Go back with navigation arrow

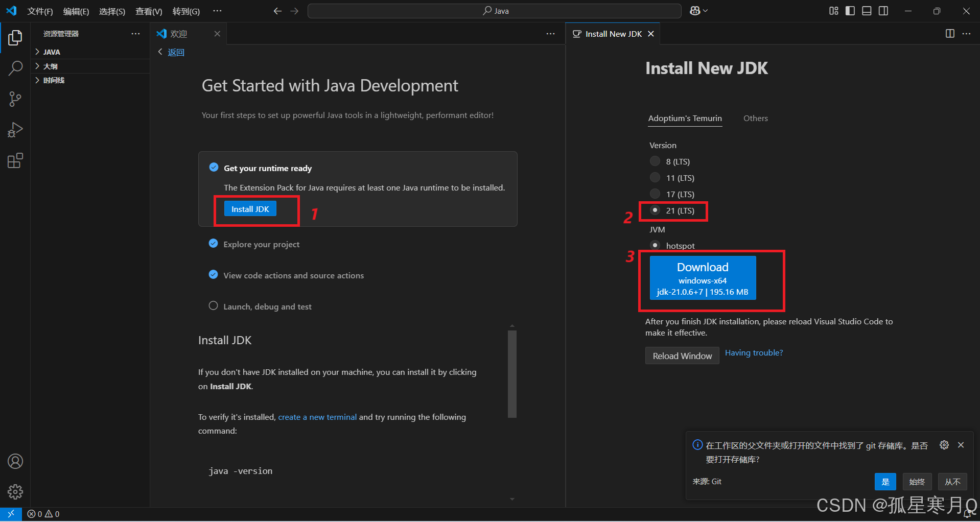(277, 11)
